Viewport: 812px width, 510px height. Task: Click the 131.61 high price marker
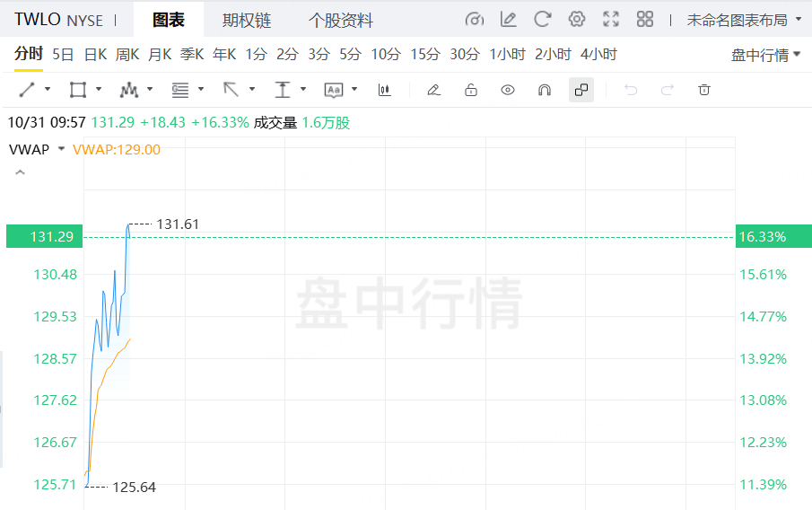178,224
